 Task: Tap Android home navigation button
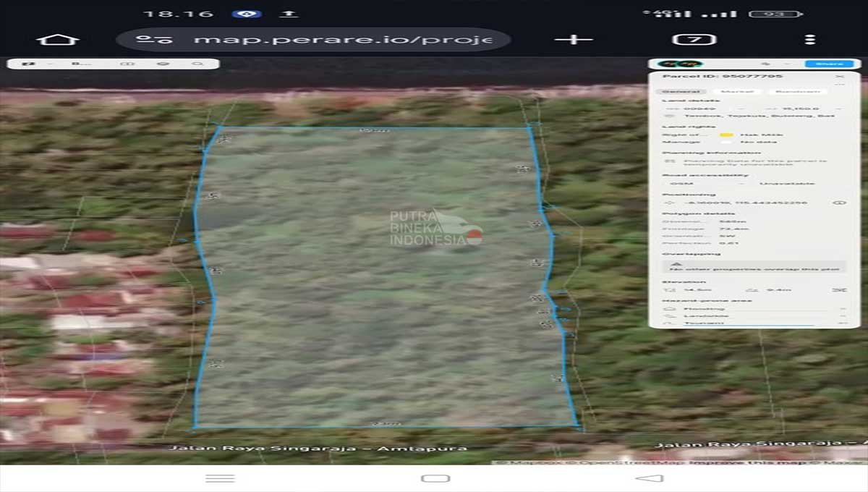click(435, 478)
